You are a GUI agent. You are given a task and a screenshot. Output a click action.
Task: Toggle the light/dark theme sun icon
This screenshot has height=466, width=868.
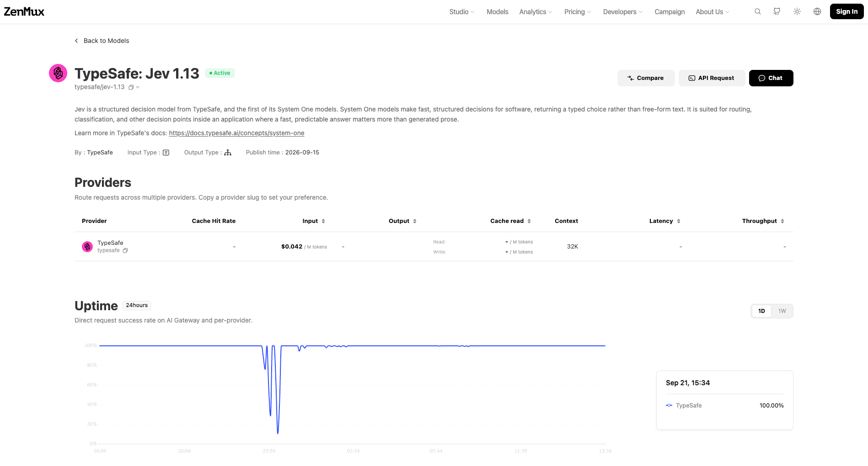797,11
